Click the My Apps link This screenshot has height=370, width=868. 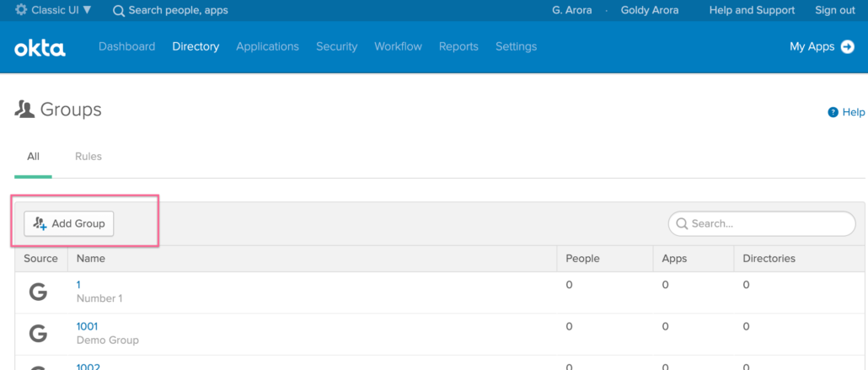(x=812, y=46)
